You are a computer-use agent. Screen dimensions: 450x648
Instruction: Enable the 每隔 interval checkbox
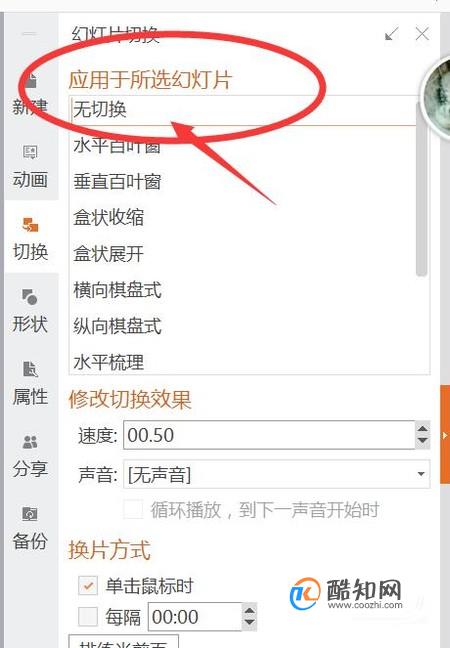[x=88, y=617]
